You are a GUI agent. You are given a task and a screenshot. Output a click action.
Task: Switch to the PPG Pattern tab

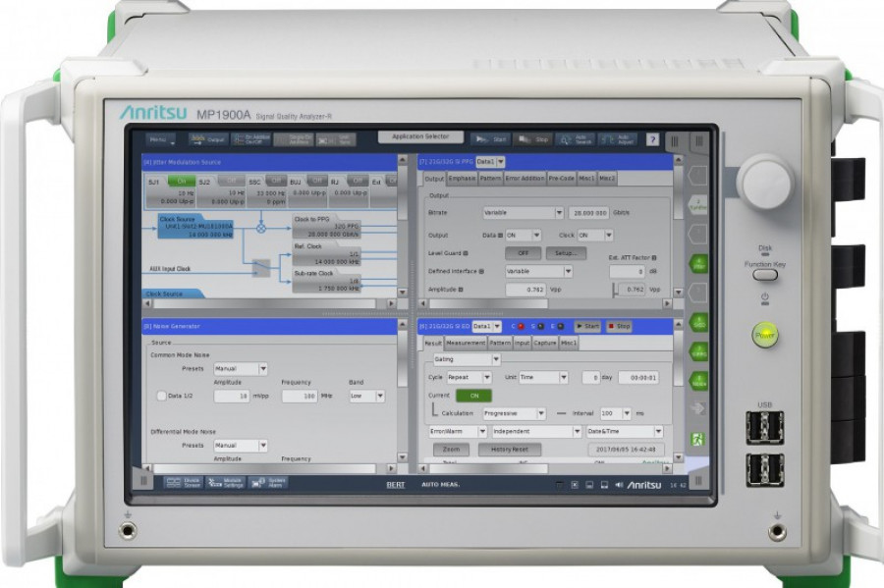[490, 179]
